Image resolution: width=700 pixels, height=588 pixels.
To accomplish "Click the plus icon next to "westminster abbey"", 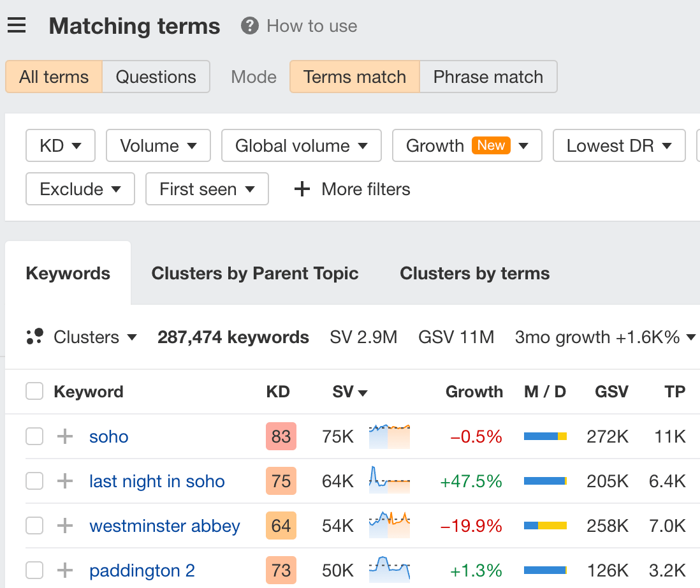I will pyautogui.click(x=64, y=526).
